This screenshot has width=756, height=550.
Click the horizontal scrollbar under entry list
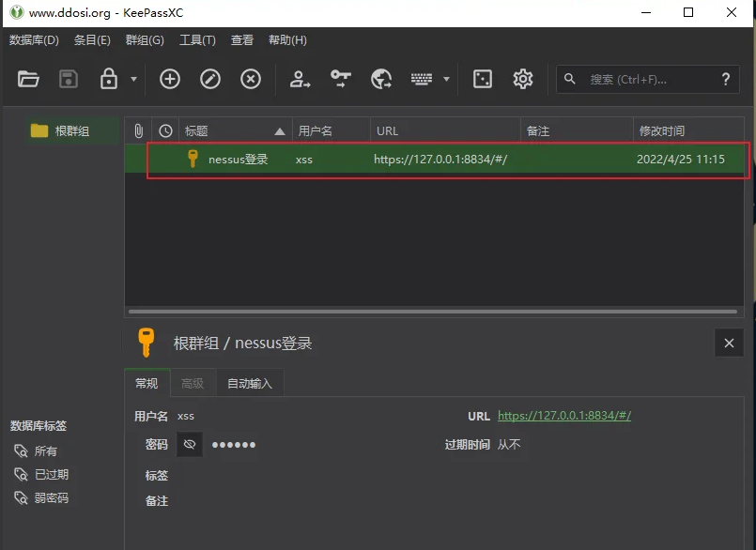click(x=433, y=312)
